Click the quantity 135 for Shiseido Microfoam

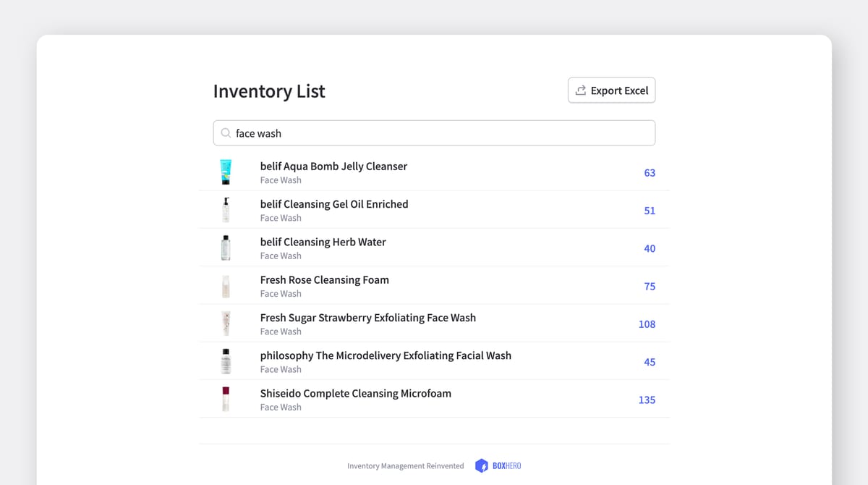pos(646,400)
